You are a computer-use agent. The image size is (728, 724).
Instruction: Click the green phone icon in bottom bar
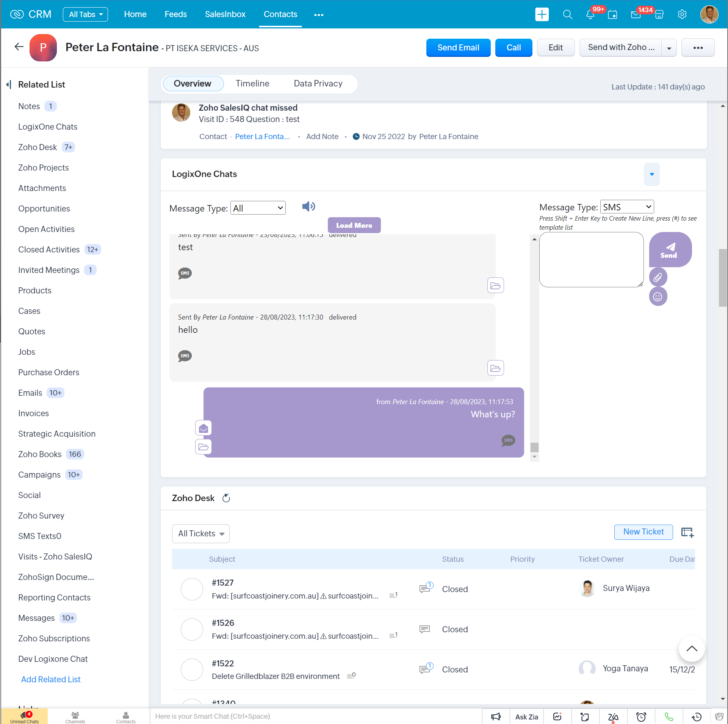click(669, 716)
